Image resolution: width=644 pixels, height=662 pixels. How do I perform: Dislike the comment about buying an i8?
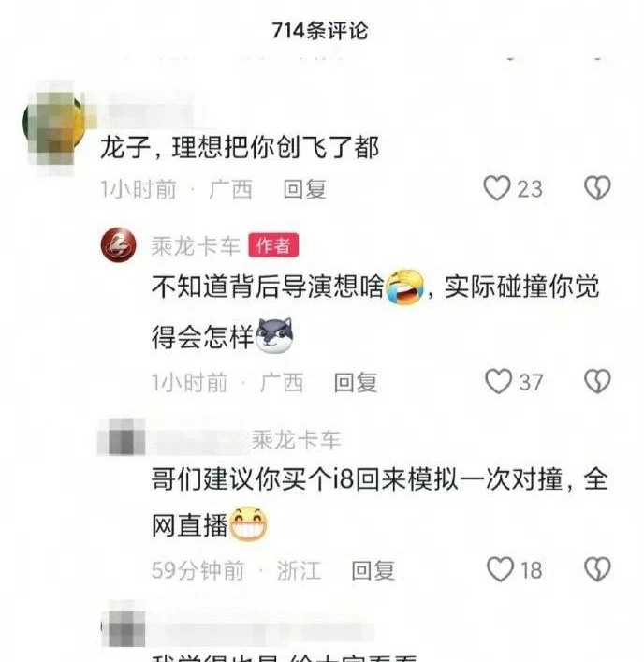(x=597, y=569)
